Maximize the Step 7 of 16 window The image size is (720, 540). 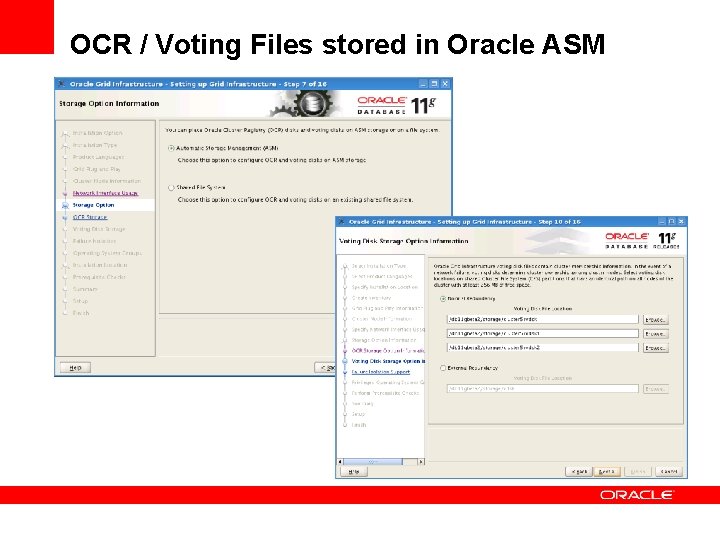coord(434,84)
